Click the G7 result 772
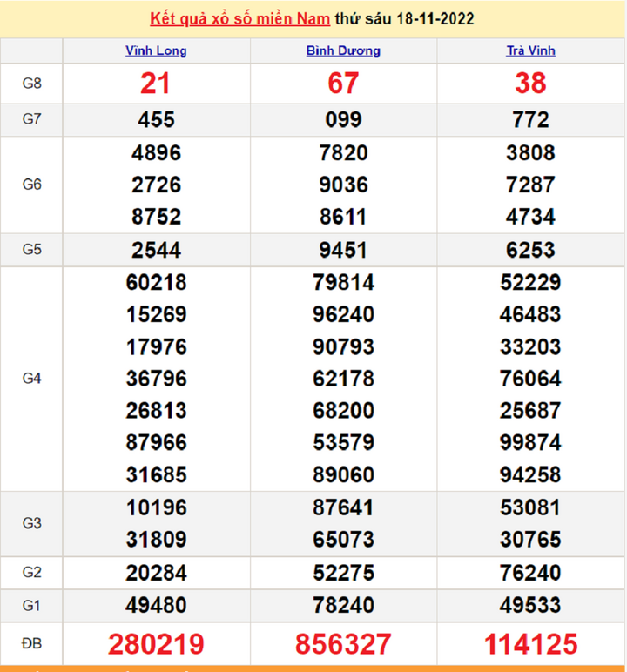 pos(530,120)
